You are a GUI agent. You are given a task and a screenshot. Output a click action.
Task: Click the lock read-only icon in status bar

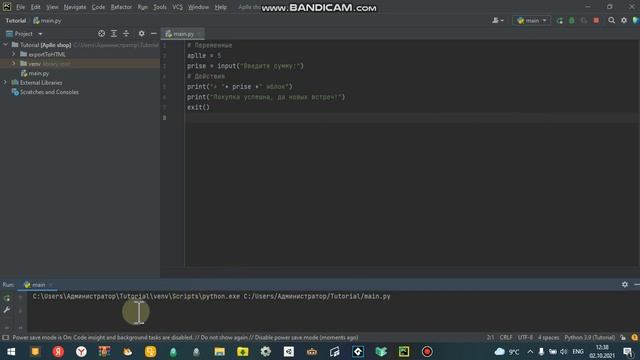[x=623, y=338]
